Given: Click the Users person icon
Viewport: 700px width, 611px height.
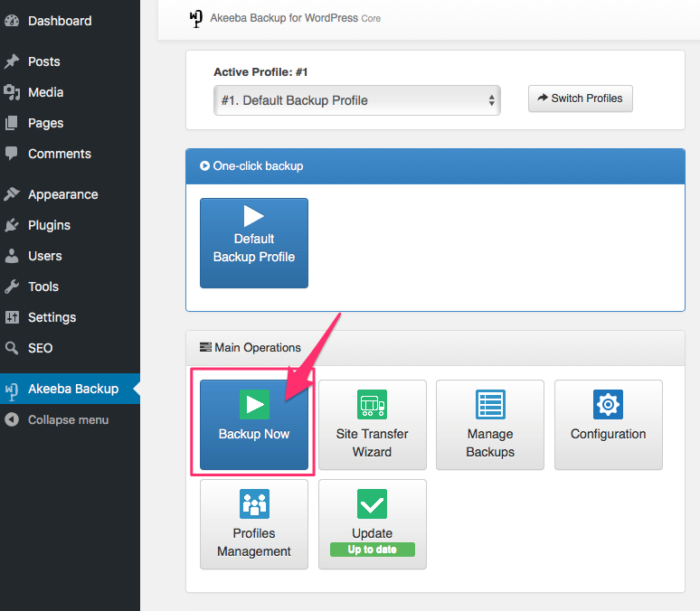Looking at the screenshot, I should [x=12, y=256].
